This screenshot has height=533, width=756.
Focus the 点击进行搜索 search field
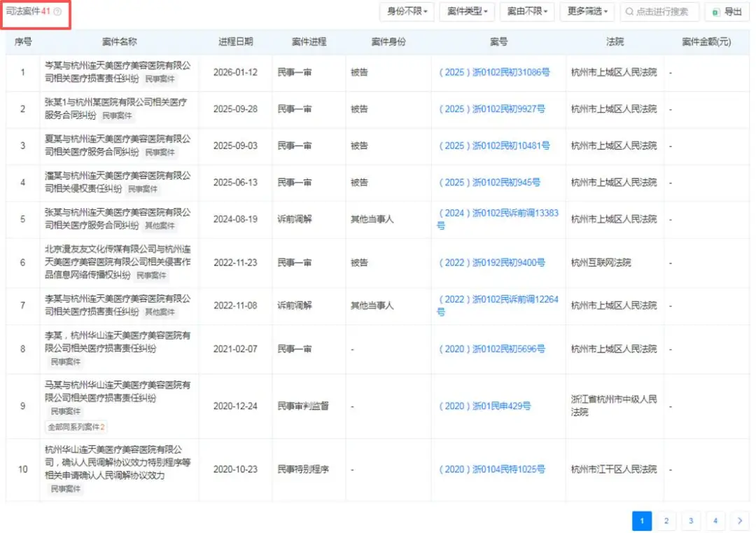click(659, 12)
